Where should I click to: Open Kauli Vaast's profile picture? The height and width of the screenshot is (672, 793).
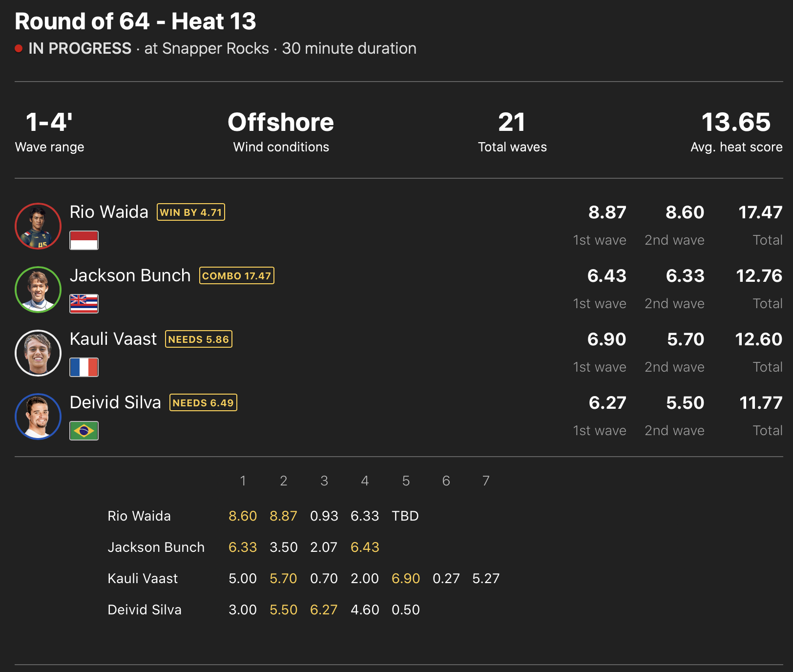(x=38, y=353)
